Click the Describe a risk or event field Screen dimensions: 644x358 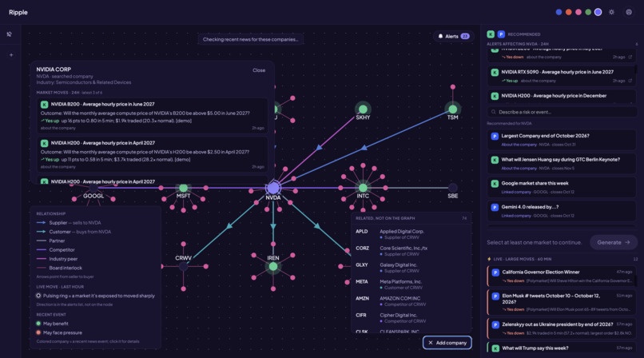coord(562,112)
